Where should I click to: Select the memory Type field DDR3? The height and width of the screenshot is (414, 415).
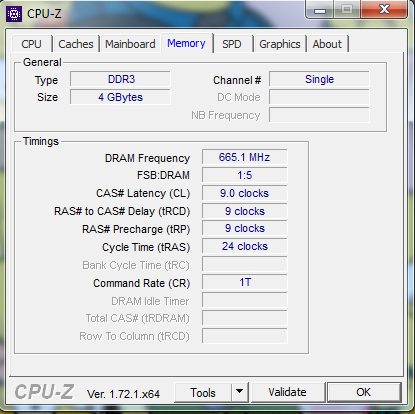[x=120, y=79]
